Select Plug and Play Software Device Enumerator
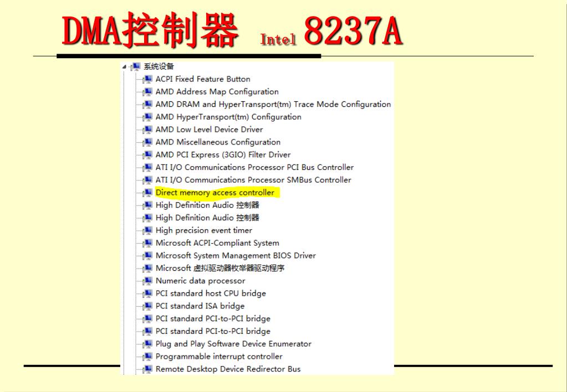This screenshot has width=567, height=392. click(x=233, y=344)
